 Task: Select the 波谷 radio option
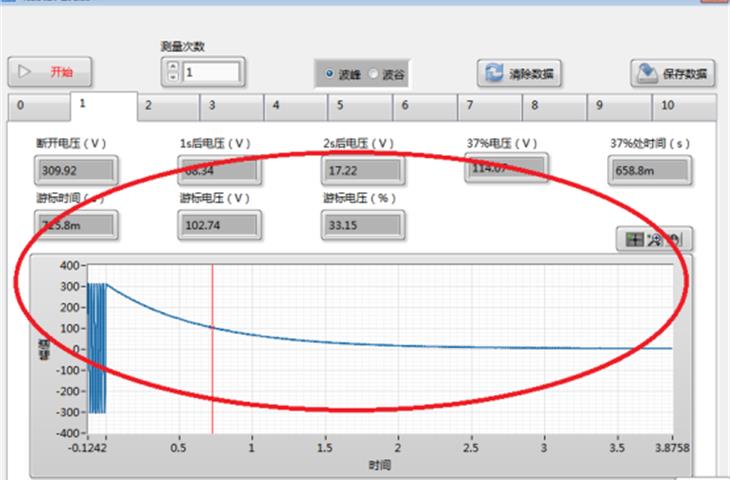pos(375,74)
